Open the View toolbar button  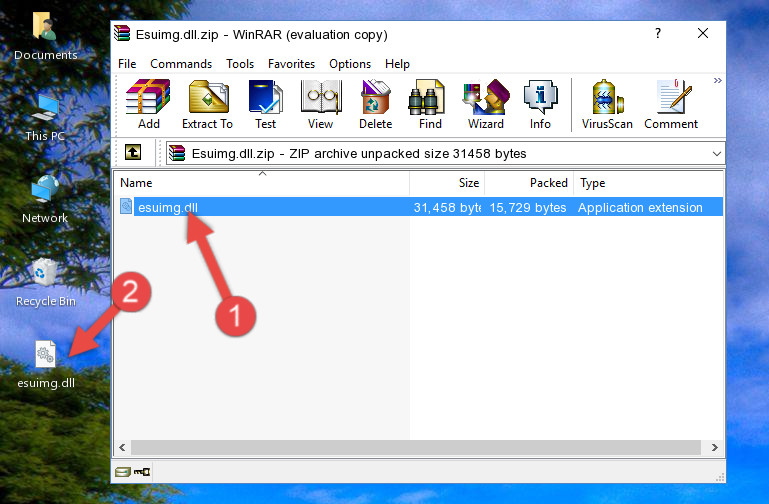click(x=320, y=104)
